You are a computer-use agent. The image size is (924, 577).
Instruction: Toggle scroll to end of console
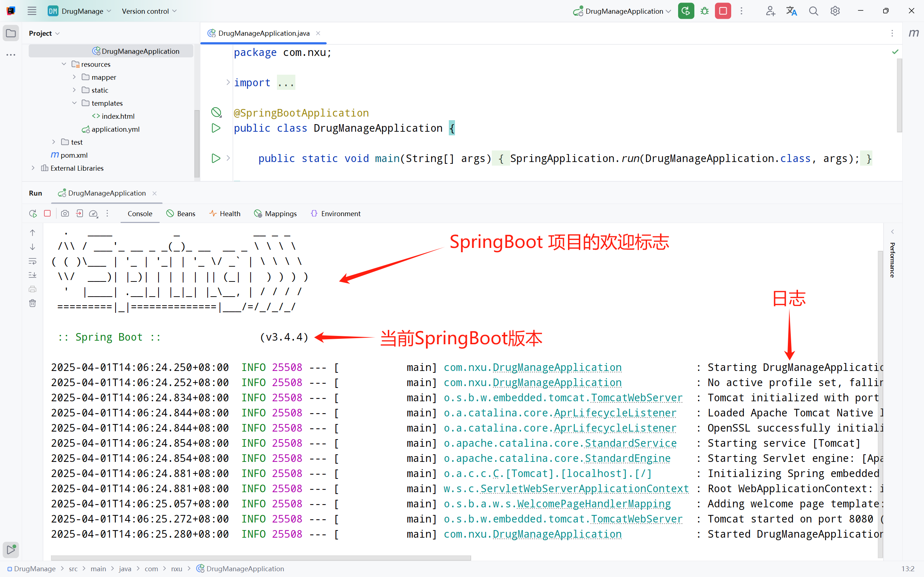click(32, 275)
